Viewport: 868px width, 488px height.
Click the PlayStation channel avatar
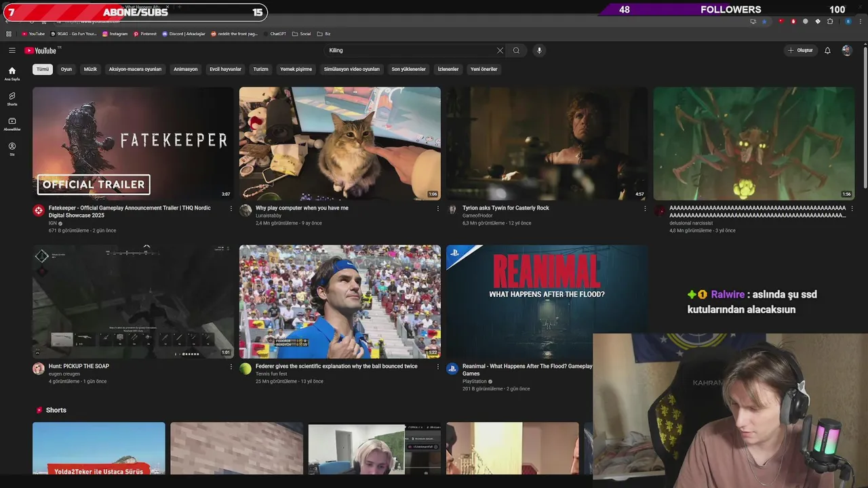(452, 369)
